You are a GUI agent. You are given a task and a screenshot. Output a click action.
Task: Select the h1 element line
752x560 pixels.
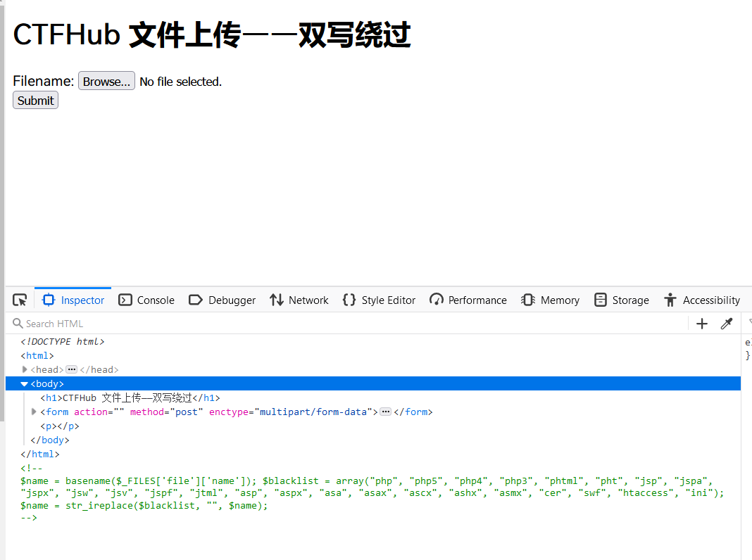130,397
